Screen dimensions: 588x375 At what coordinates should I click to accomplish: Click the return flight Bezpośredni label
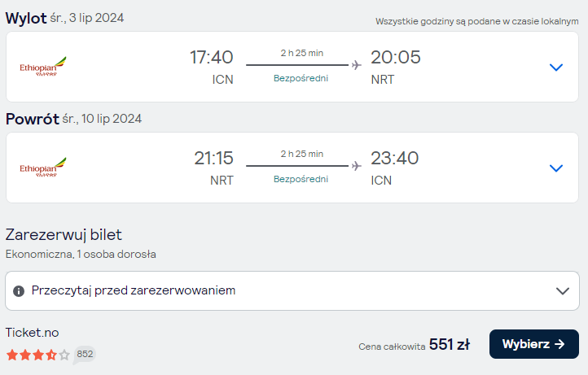[x=301, y=179]
